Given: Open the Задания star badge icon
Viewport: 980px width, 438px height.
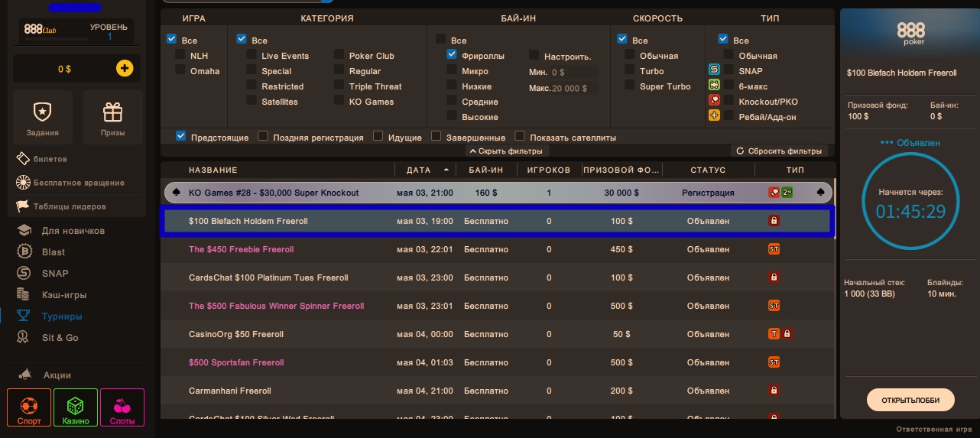Looking at the screenshot, I should pyautogui.click(x=42, y=112).
